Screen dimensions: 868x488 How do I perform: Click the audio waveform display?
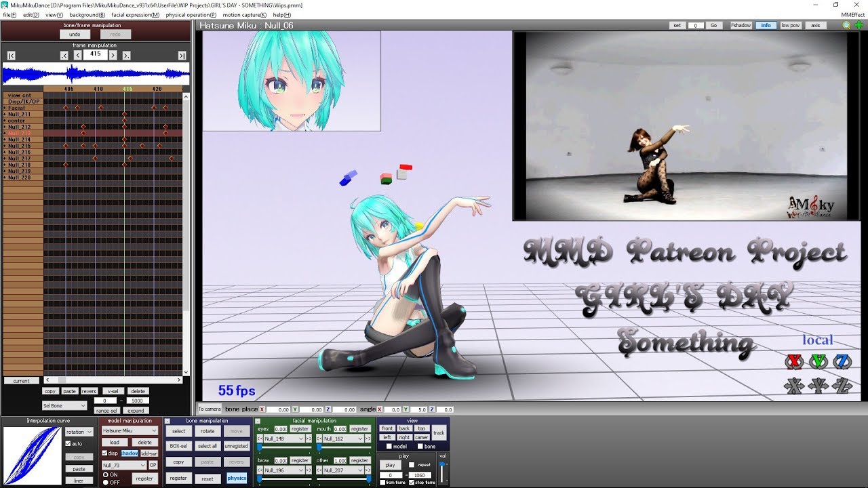click(x=96, y=73)
